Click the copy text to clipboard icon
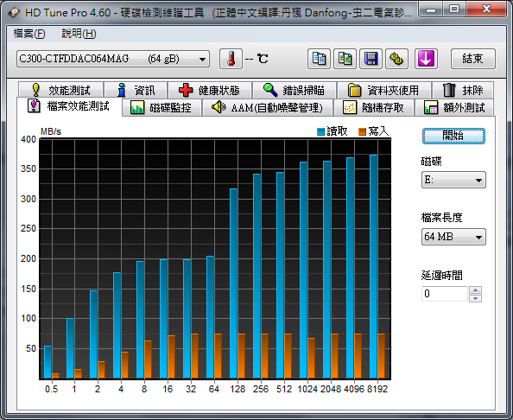 [319, 59]
